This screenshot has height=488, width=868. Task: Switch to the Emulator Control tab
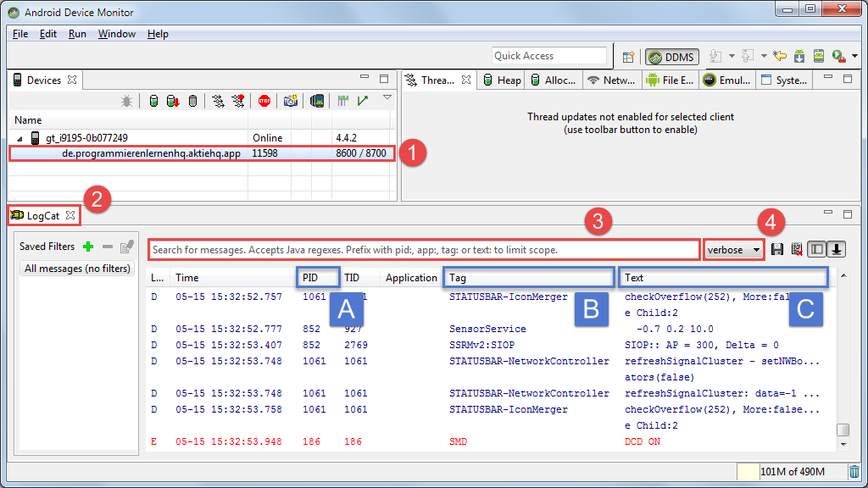tap(726, 80)
